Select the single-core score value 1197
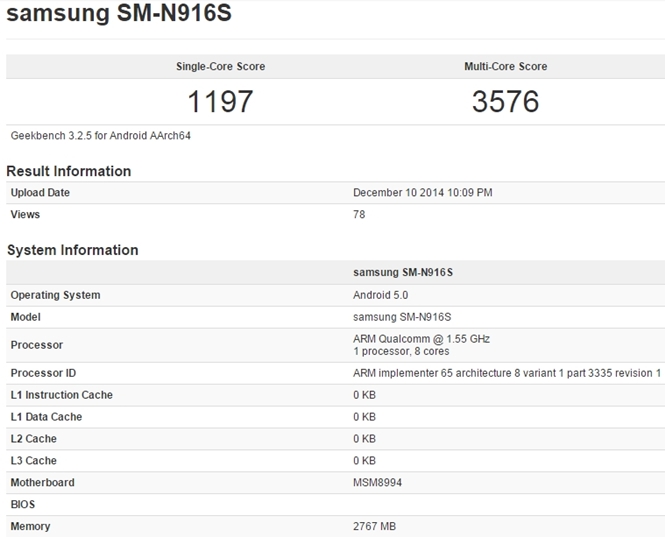Screen dimensions: 665x537 click(220, 101)
